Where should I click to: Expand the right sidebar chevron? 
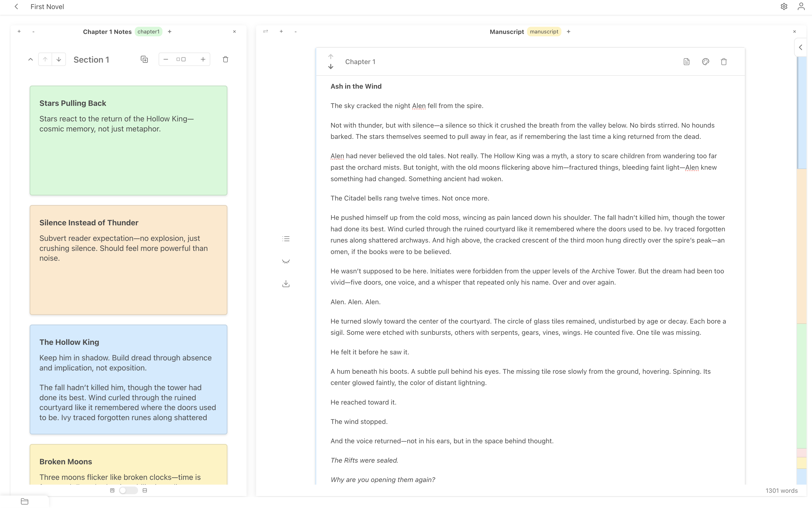(x=801, y=48)
